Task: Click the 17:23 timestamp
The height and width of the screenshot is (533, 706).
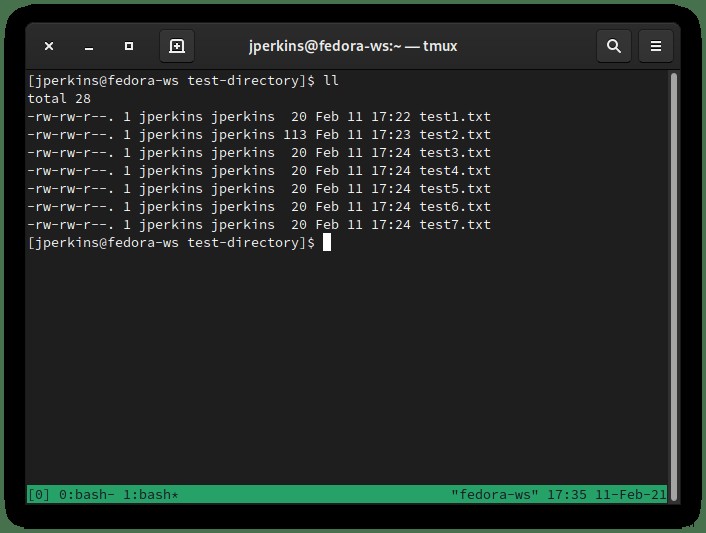Action: (391, 135)
